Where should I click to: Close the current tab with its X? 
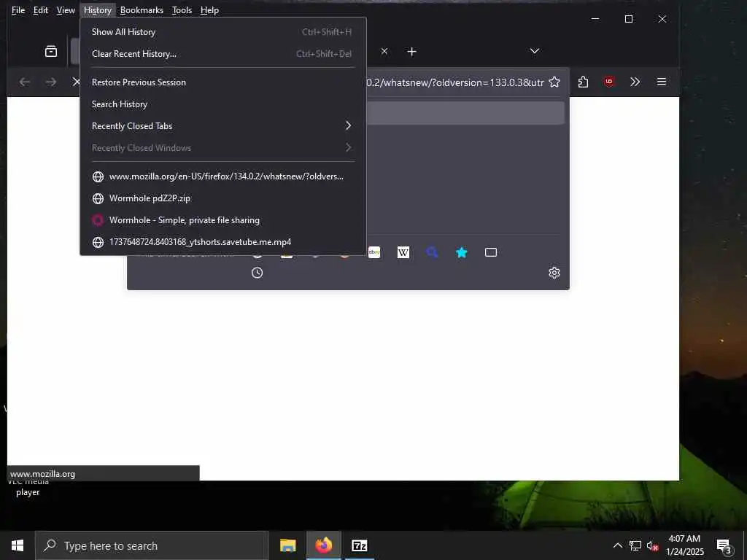click(384, 51)
